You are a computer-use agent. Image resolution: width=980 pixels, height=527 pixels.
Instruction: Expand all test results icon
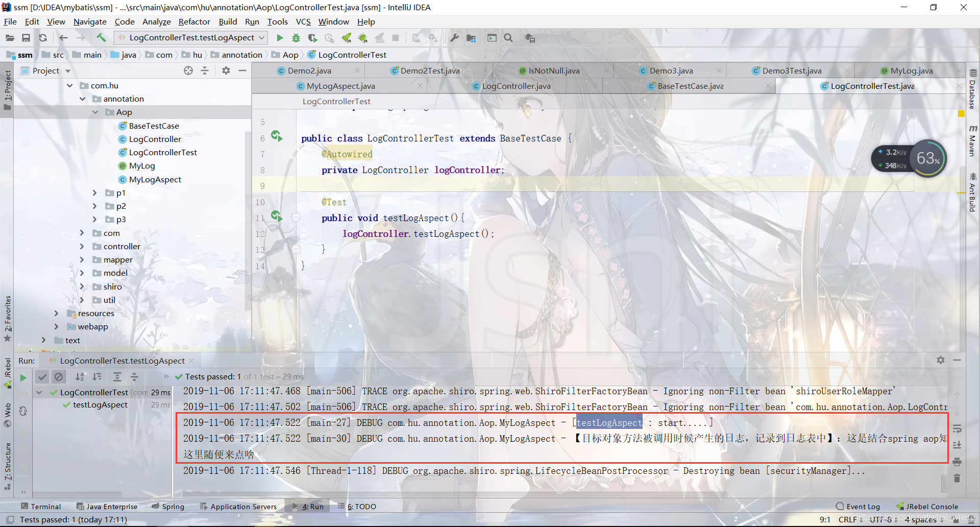click(x=117, y=377)
